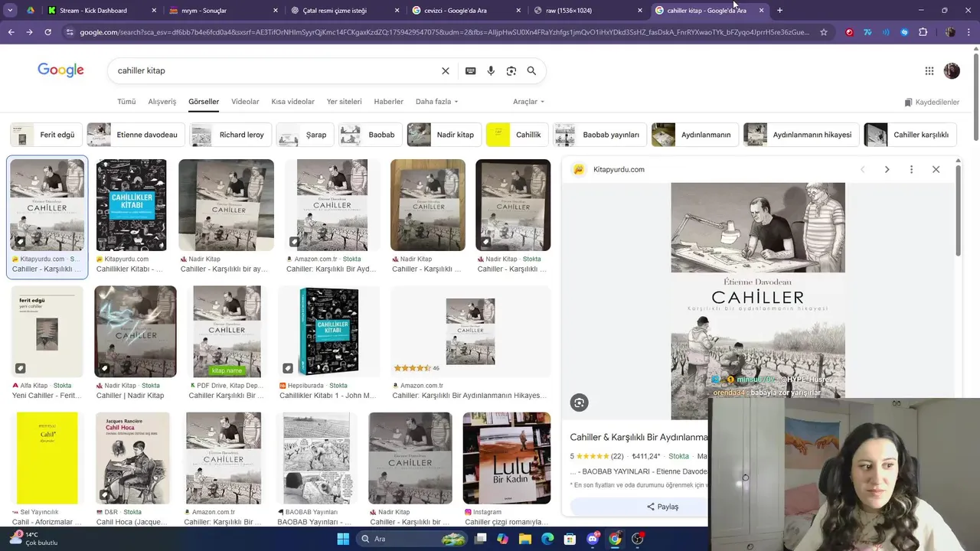Open the yellow Cahil Aforizmalar book thumbnail
This screenshot has width=980, height=551.
click(47, 458)
